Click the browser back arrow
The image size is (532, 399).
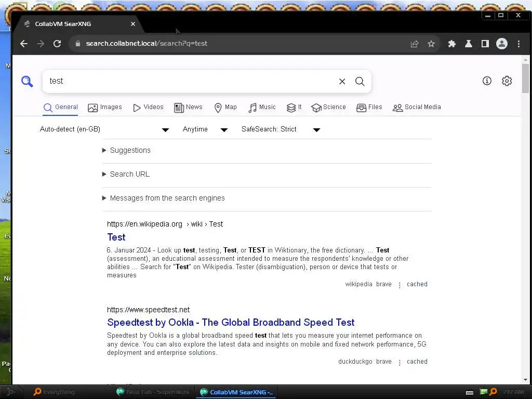[24, 44]
